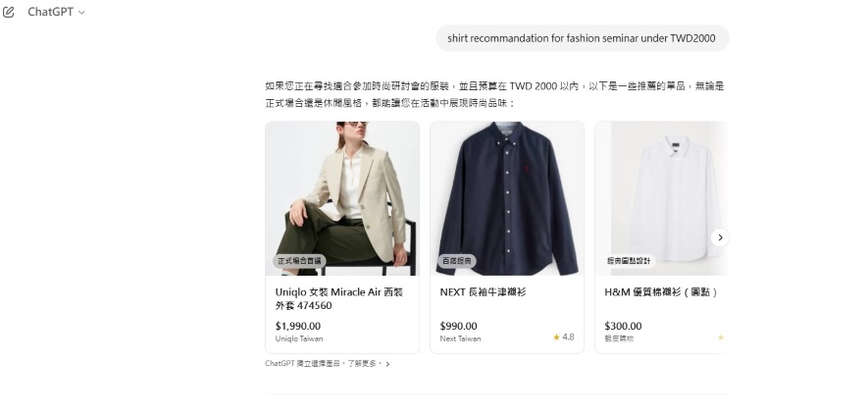The width and height of the screenshot is (868, 417).
Task: Click the Uniqlo Taiwan seller label
Action: click(x=299, y=339)
